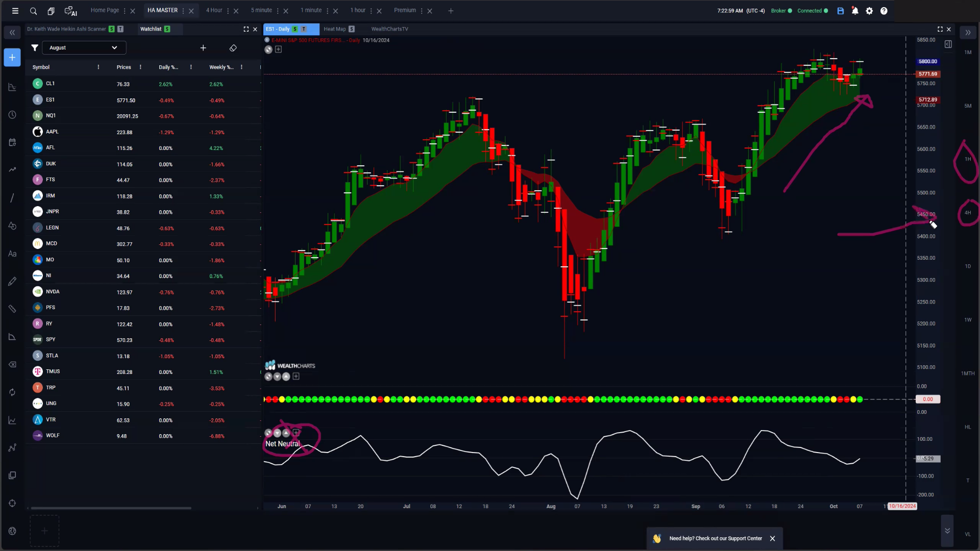
Task: Click the watchlist horizontal scrollbar
Action: coord(111,508)
